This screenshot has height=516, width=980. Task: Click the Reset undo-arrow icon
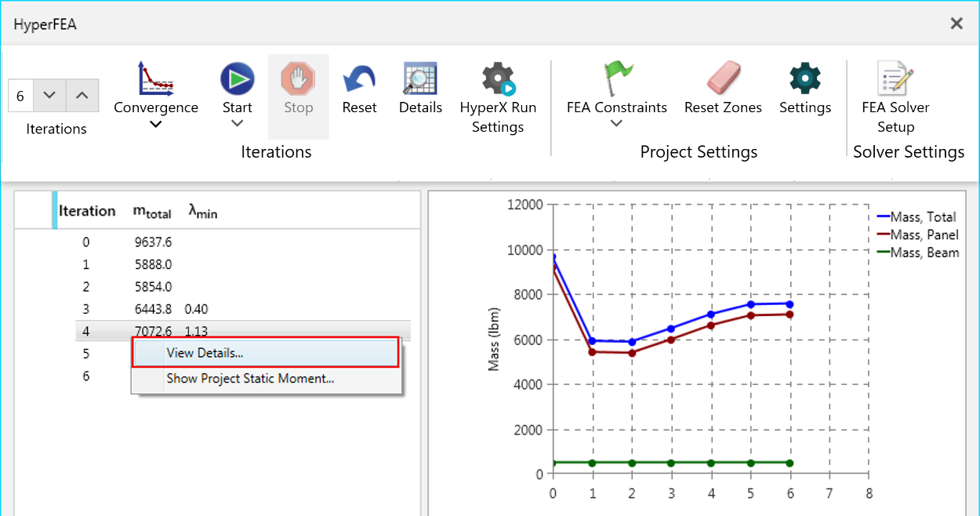coord(359,78)
